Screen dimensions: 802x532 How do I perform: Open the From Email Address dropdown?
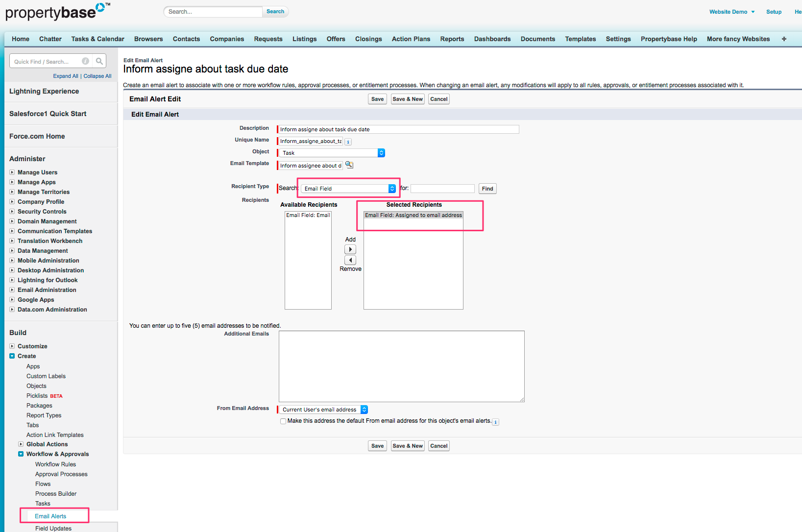[323, 410]
